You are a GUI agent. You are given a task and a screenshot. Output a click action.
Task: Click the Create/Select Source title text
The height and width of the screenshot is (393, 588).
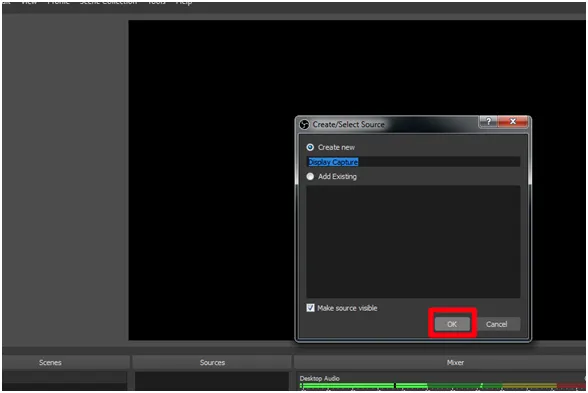click(x=348, y=124)
